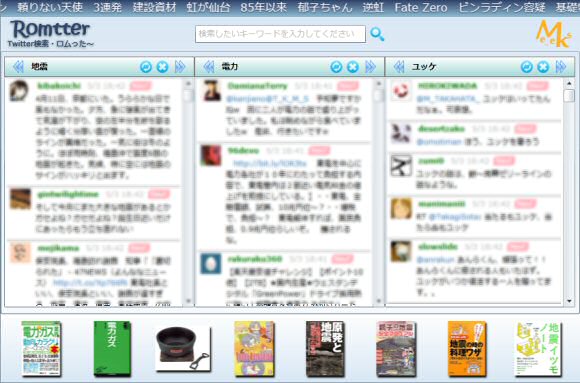Close the 地震 column
The height and width of the screenshot is (383, 580).
pos(162,67)
